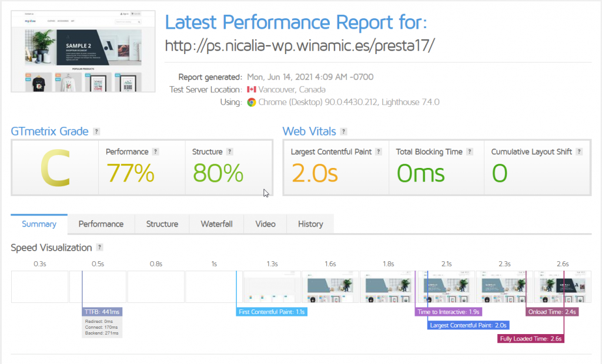The height and width of the screenshot is (364, 602).
Task: View the History tab
Action: click(310, 224)
